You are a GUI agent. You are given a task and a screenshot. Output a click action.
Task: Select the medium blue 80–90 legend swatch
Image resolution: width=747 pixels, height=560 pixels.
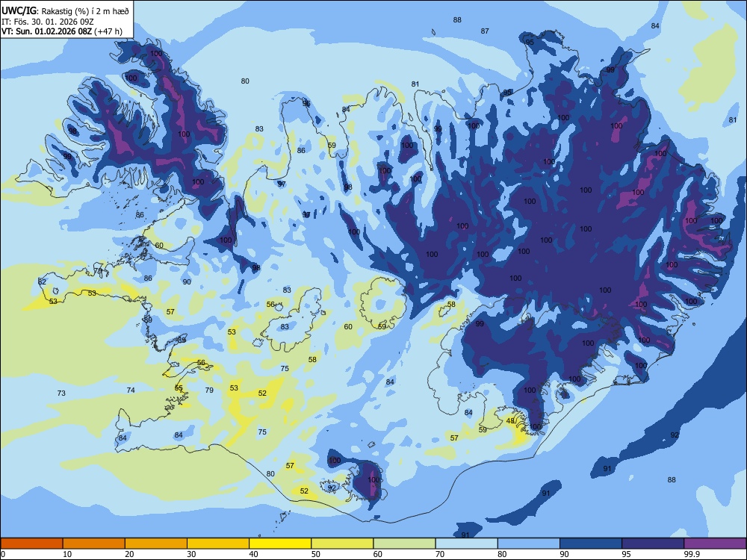529,544
